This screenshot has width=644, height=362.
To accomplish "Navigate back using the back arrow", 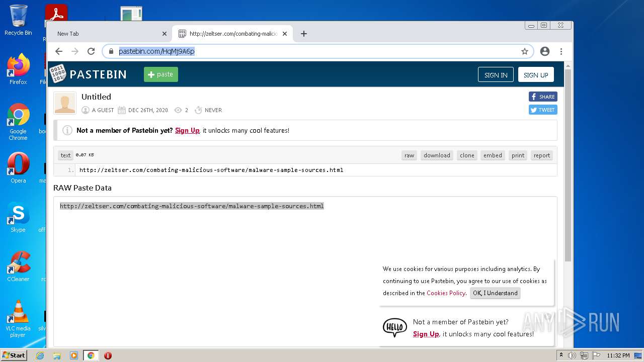I will point(58,51).
